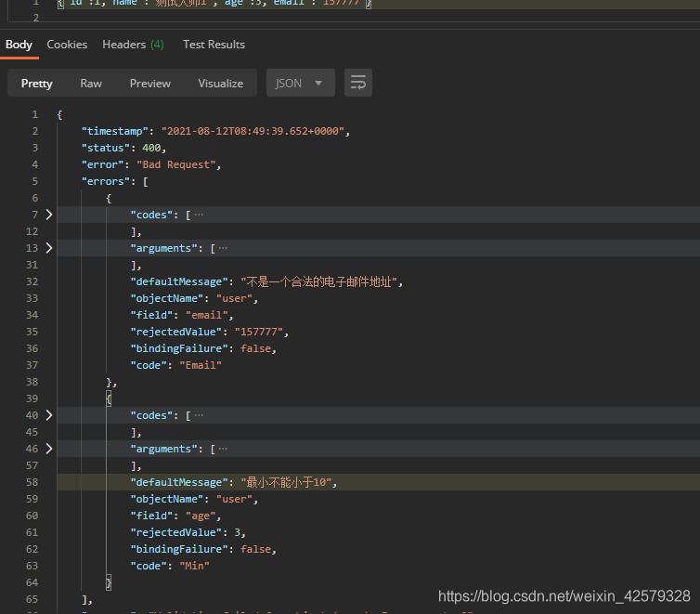Expand the codes array on line 7
Image resolution: width=700 pixels, height=614 pixels.
click(x=49, y=215)
